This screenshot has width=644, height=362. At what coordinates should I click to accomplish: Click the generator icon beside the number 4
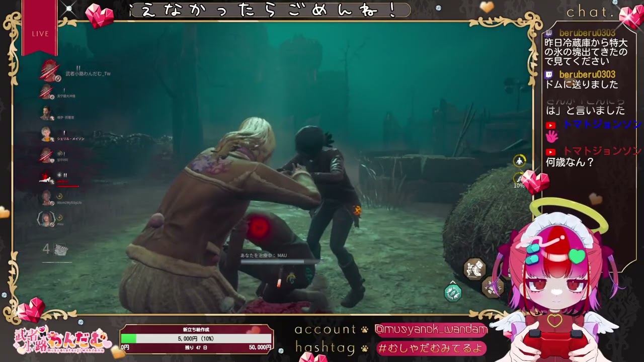click(x=61, y=249)
